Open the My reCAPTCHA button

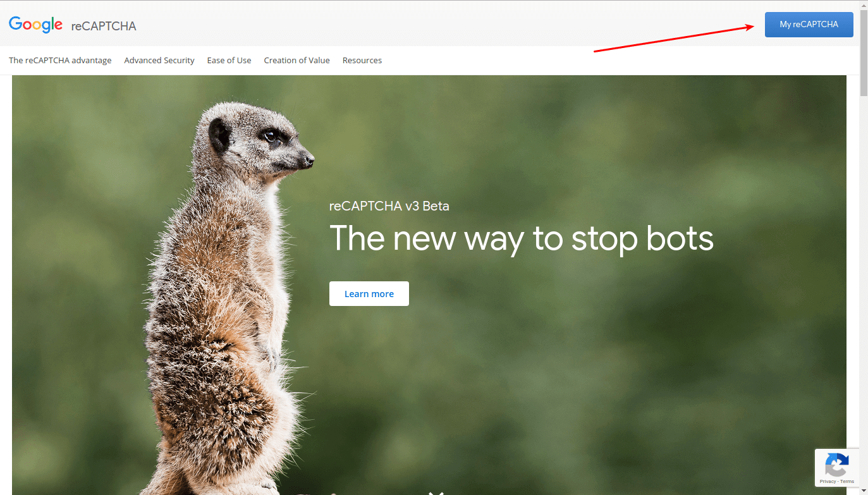point(809,25)
